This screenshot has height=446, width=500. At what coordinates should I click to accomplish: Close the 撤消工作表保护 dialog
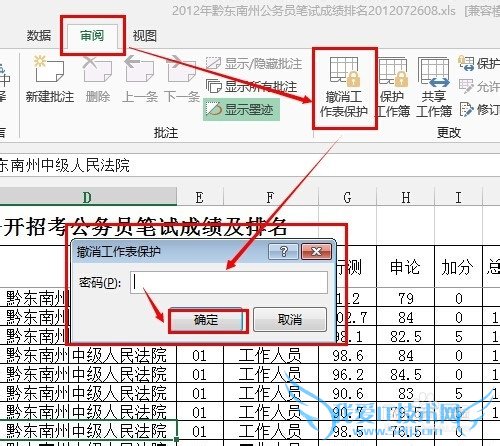coord(316,251)
